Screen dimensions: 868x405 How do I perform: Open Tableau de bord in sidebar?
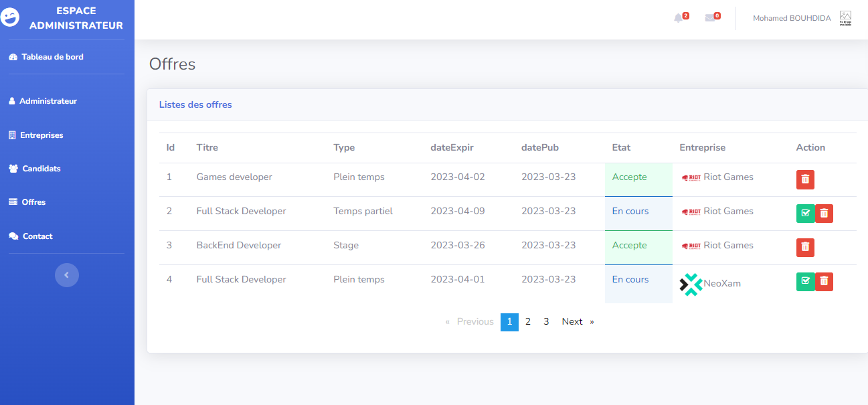52,57
